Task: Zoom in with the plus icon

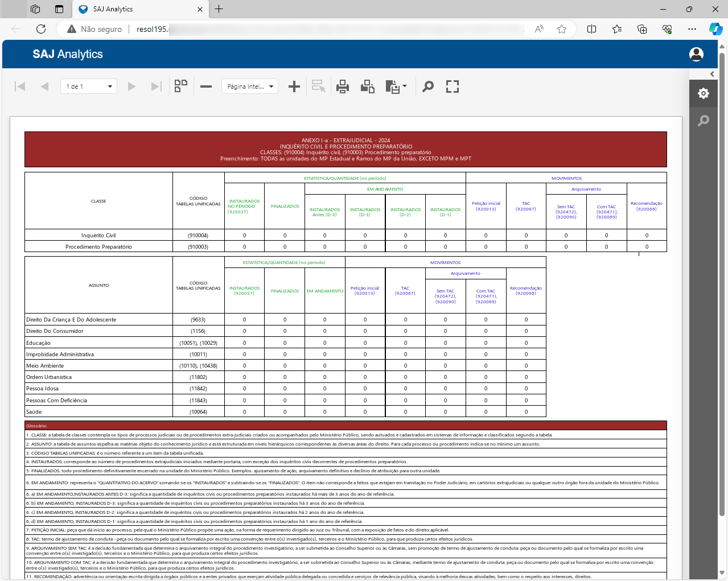Action: pyautogui.click(x=294, y=86)
